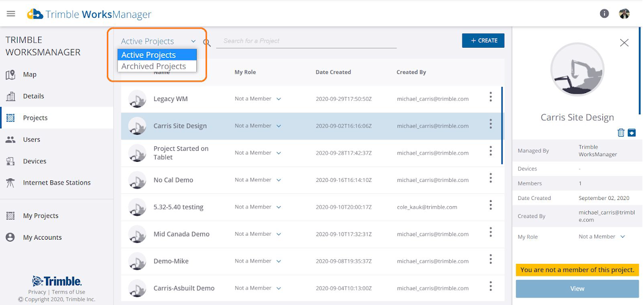This screenshot has width=644, height=305.
Task: Click the Legacy WM project thumbnail icon
Action: (137, 99)
